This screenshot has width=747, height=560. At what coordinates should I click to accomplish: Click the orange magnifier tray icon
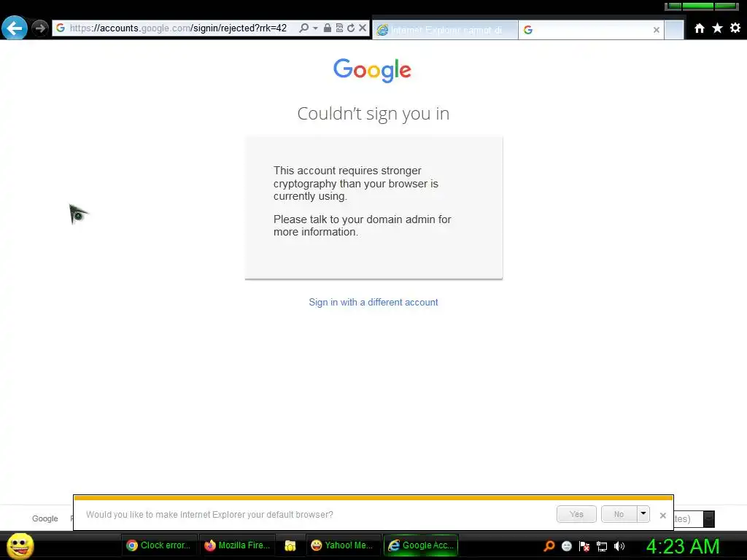pyautogui.click(x=549, y=546)
